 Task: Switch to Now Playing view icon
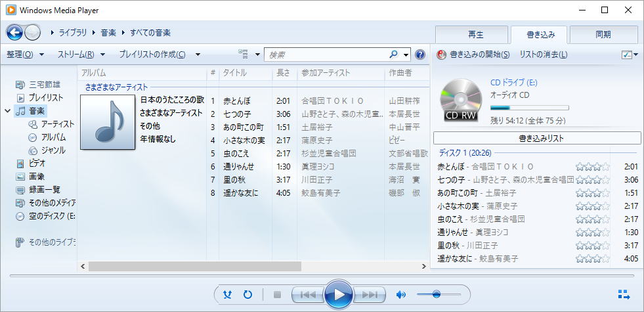(x=624, y=294)
